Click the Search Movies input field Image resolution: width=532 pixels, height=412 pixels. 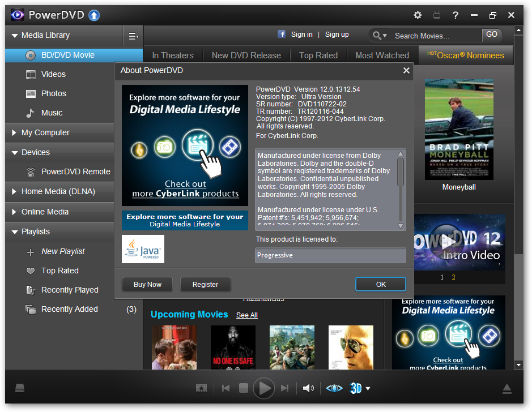[436, 36]
